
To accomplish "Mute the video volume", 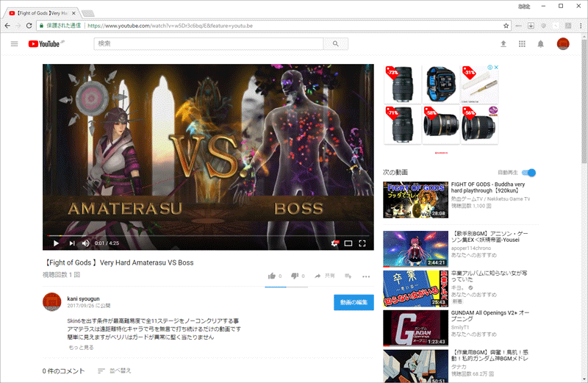I will click(85, 243).
